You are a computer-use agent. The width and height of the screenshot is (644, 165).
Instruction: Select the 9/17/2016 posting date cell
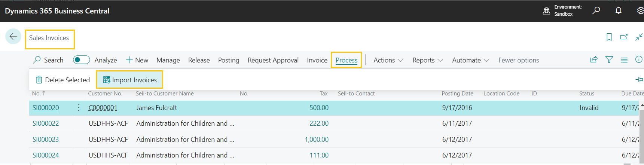tap(457, 108)
